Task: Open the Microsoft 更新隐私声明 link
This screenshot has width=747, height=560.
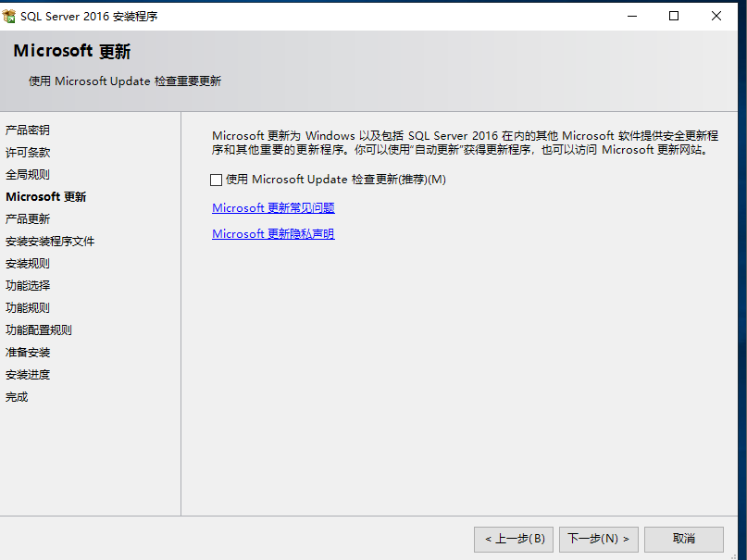Action: 273,234
